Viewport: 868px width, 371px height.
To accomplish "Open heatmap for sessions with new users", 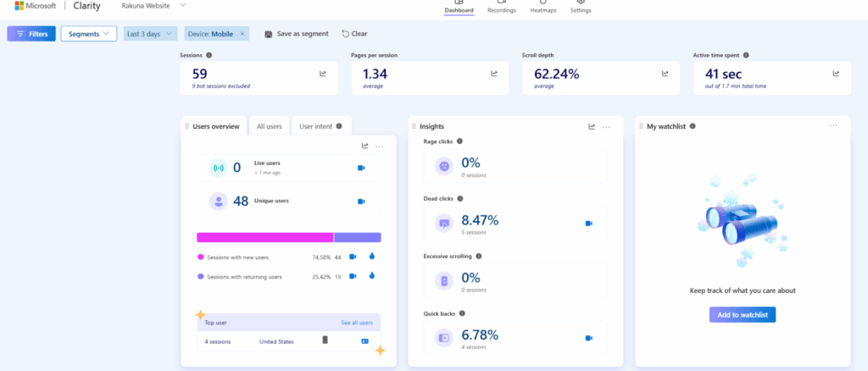I will pos(371,256).
